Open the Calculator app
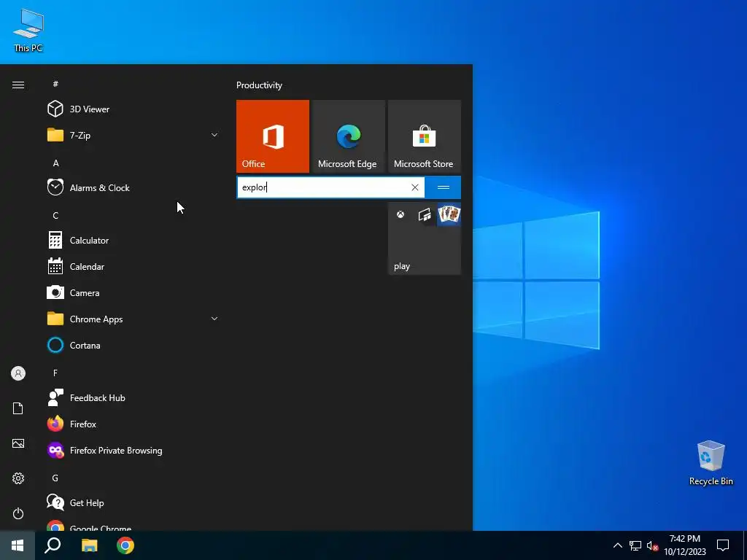Screen dimensions: 747x560 click(x=133, y=240)
